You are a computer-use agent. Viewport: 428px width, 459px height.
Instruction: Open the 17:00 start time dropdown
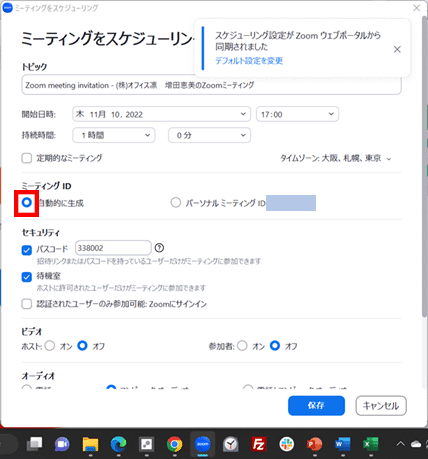[297, 114]
